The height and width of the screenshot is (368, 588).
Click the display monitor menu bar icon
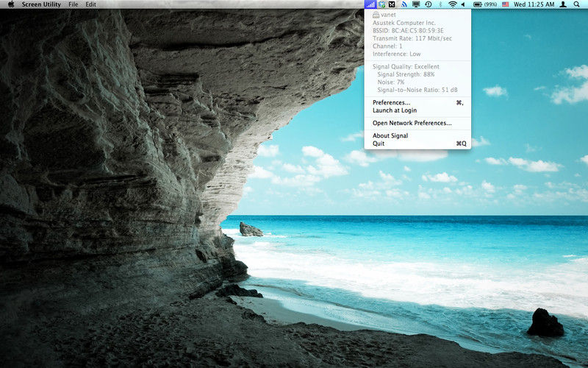pyautogui.click(x=415, y=4)
